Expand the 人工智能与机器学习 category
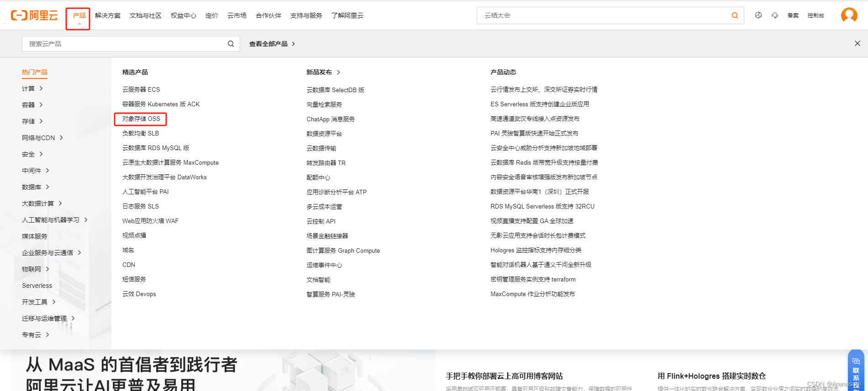Screen dimensions: 868x391 (x=55, y=220)
